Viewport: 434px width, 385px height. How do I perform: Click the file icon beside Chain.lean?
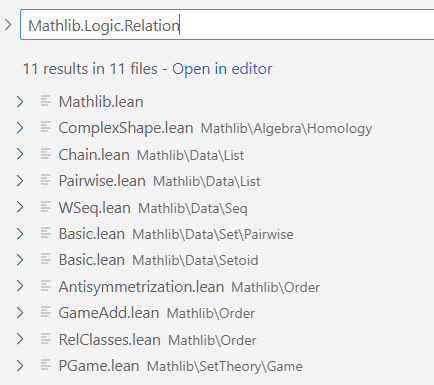(46, 154)
